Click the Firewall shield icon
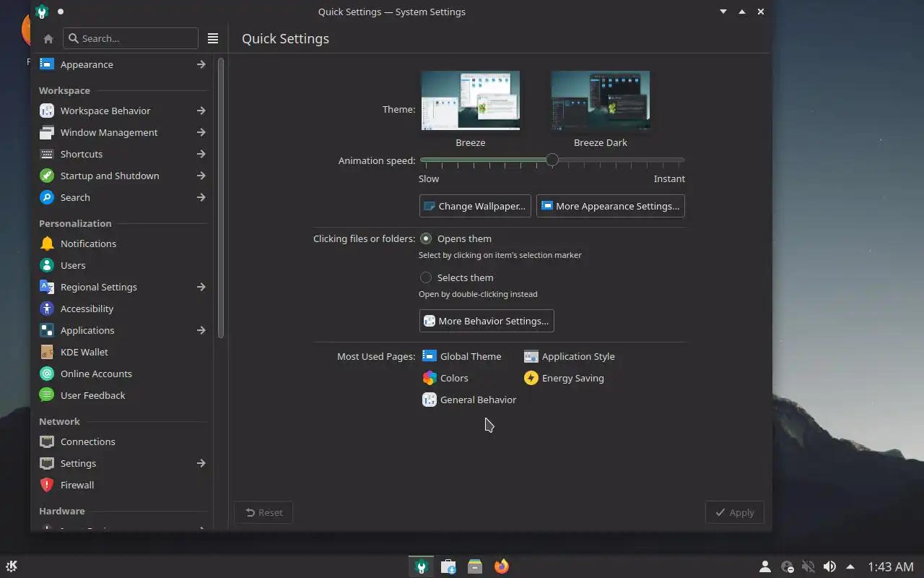The height and width of the screenshot is (578, 924). pos(47,485)
